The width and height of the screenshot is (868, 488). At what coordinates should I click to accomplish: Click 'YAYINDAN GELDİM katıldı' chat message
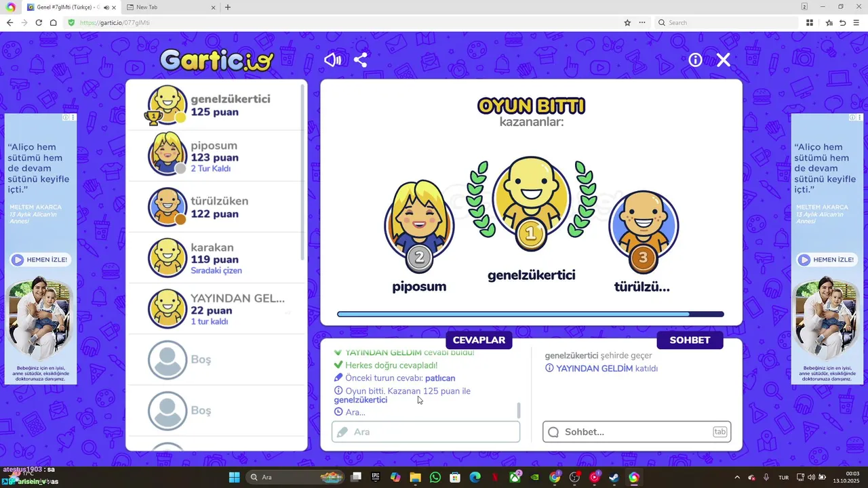[601, 368]
